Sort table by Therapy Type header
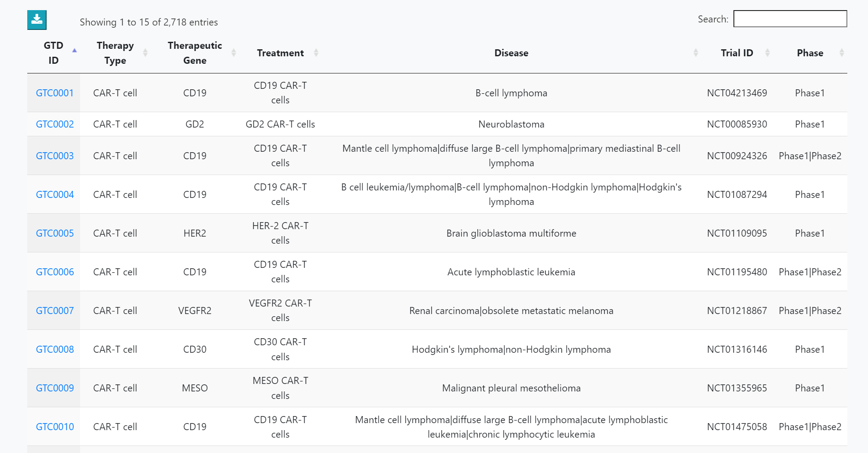The image size is (868, 453). point(115,53)
